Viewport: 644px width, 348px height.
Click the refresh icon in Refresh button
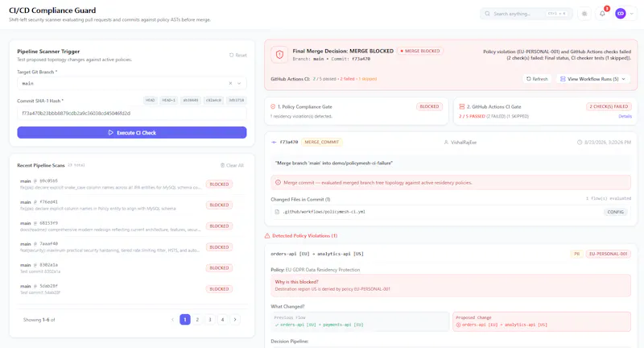(529, 79)
